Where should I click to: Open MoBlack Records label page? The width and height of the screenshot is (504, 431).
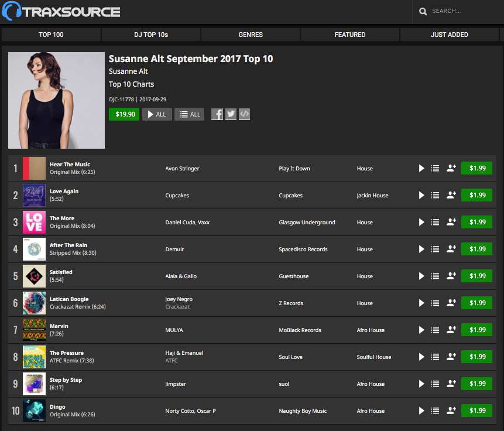(x=300, y=330)
